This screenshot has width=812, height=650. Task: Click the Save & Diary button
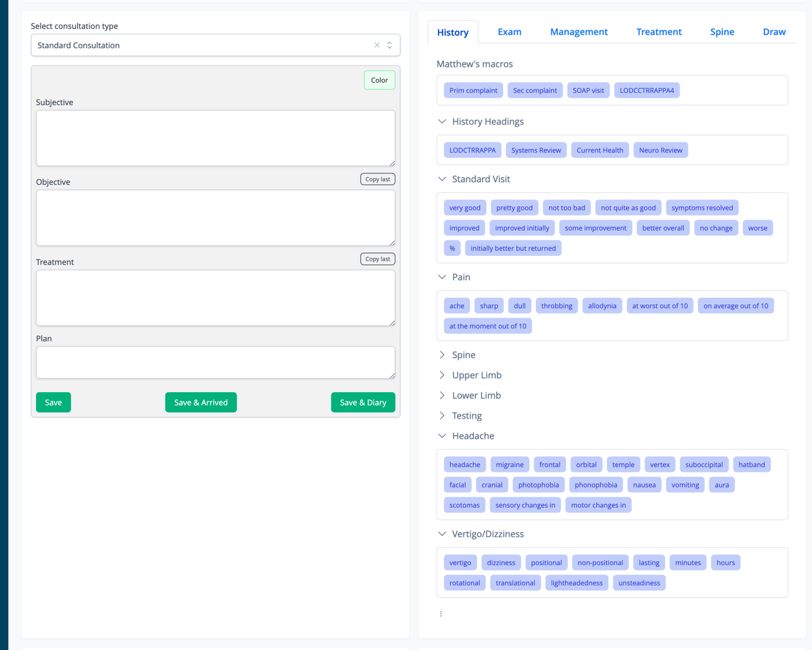click(363, 402)
